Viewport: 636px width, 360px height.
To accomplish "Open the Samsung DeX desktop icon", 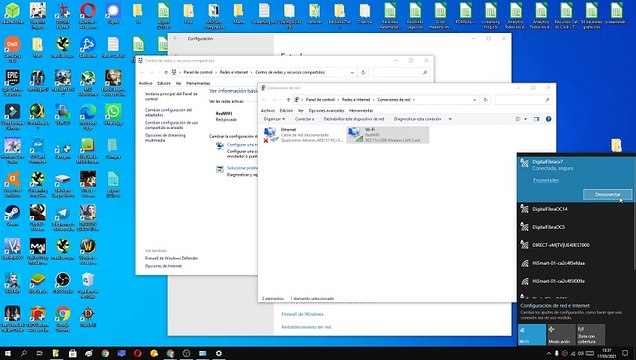I will click(x=12, y=49).
